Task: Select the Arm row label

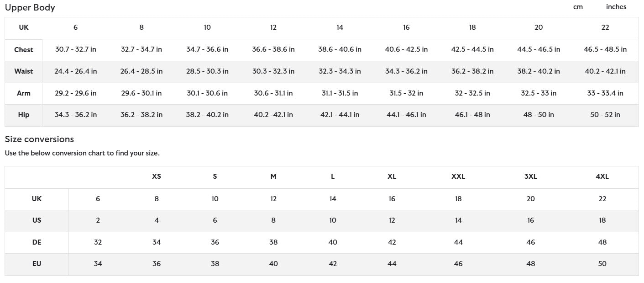Action: coord(24,93)
